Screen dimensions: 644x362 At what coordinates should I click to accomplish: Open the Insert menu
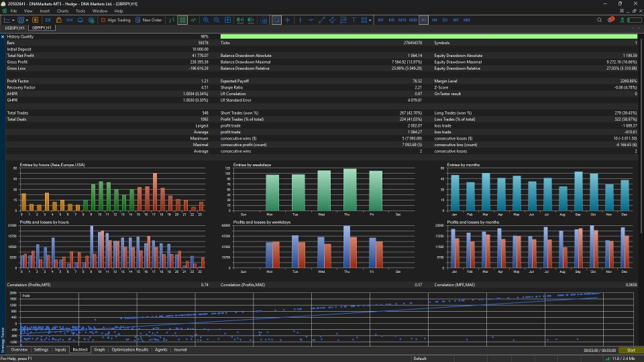pos(44,11)
